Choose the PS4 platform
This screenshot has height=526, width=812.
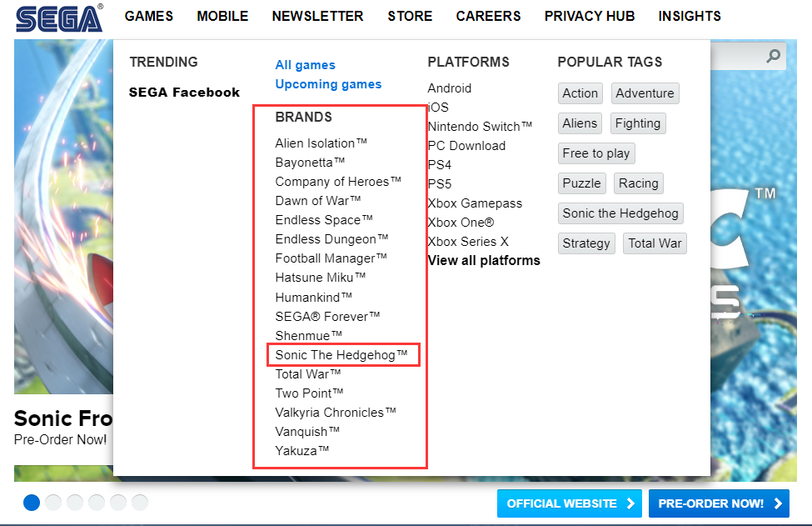tap(440, 165)
